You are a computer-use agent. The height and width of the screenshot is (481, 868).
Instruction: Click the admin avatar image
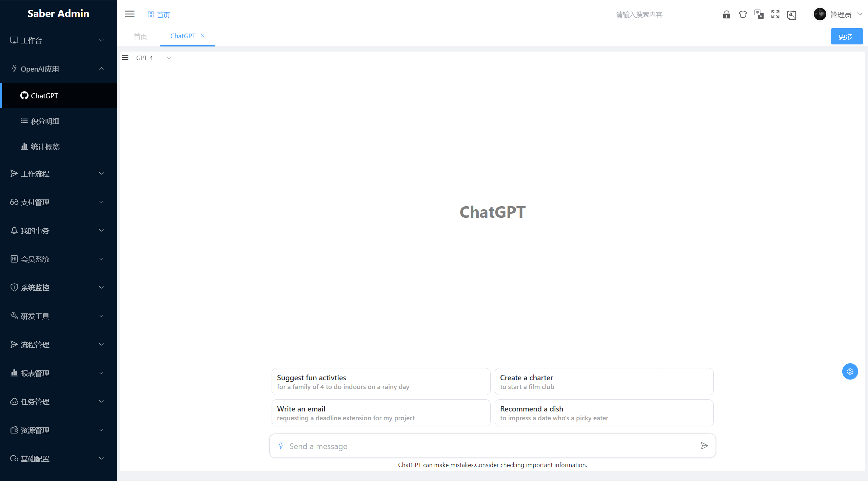click(820, 14)
